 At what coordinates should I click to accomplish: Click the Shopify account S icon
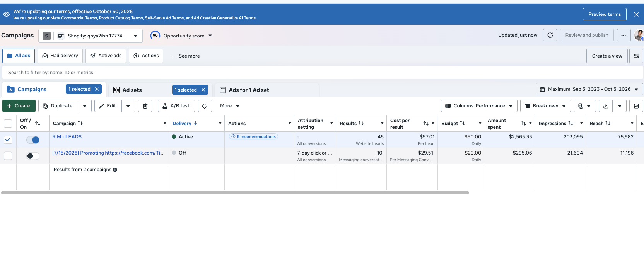click(x=46, y=36)
